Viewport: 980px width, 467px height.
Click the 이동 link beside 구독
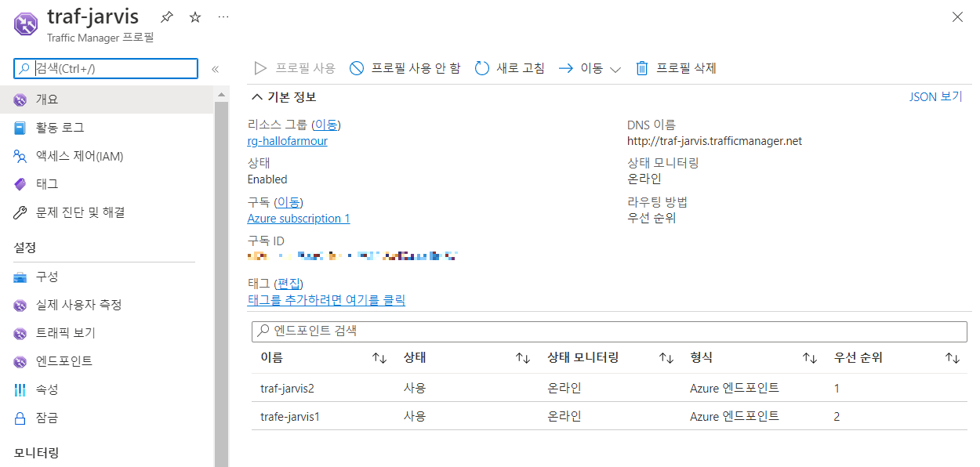pyautogui.click(x=289, y=202)
